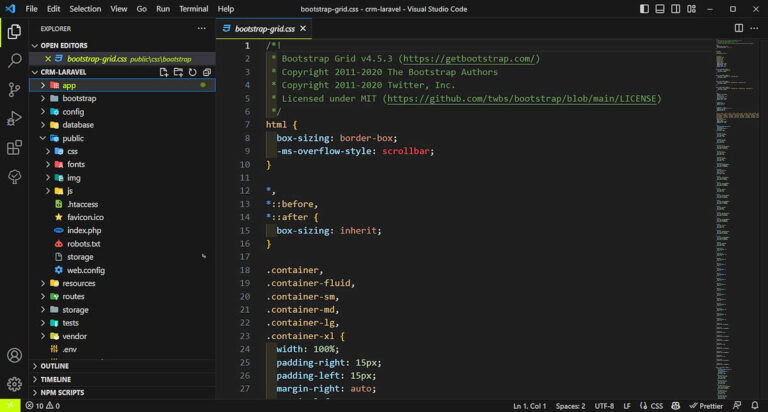768x412 pixels.
Task: Click the New File icon in explorer
Action: click(x=164, y=72)
